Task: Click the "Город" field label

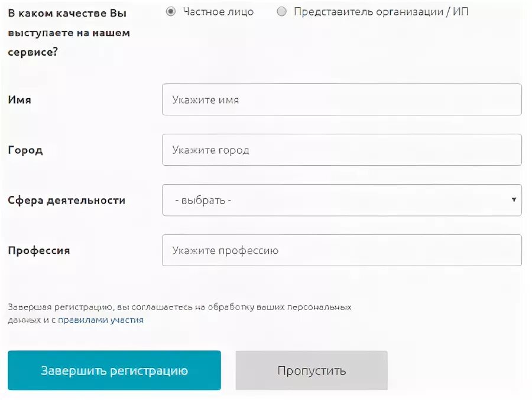Action: [25, 150]
